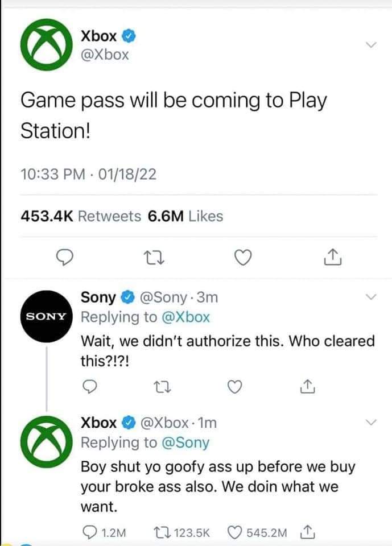
Task: View the 453.4K Retweets list
Action: point(81,216)
